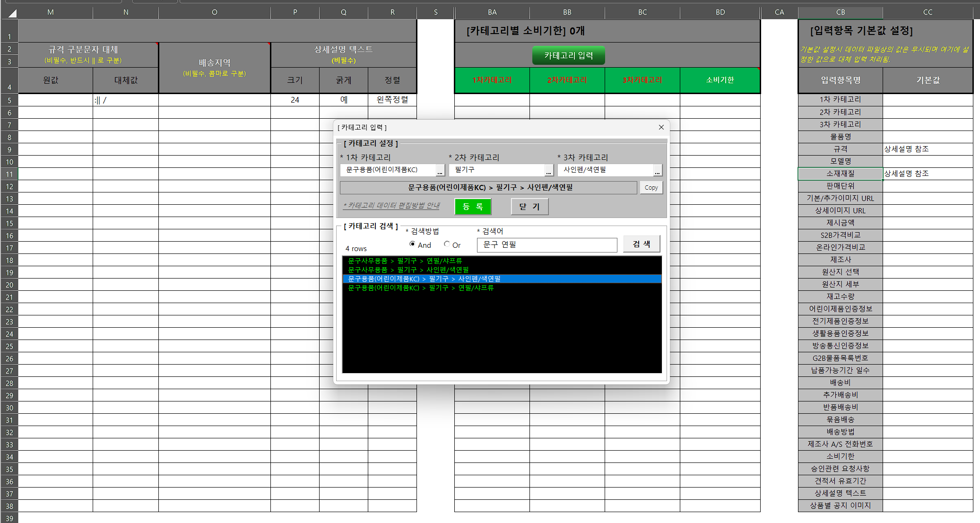This screenshot has width=980, height=523.
Task: Click the 1차 카테고리 browse (...) button
Action: click(440, 170)
